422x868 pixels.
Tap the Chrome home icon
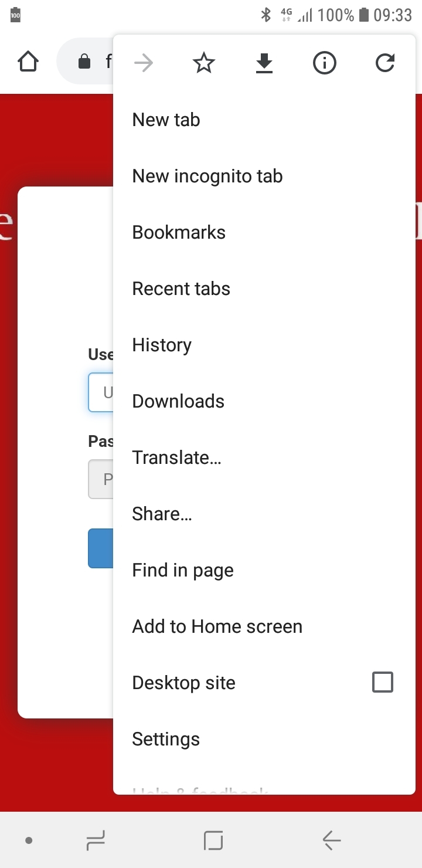click(x=28, y=62)
